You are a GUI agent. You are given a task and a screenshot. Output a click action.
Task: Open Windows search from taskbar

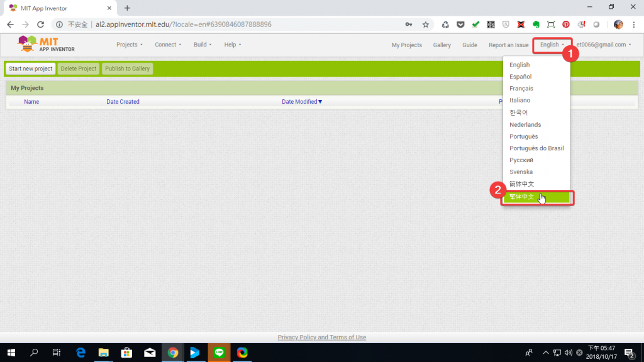(34, 353)
